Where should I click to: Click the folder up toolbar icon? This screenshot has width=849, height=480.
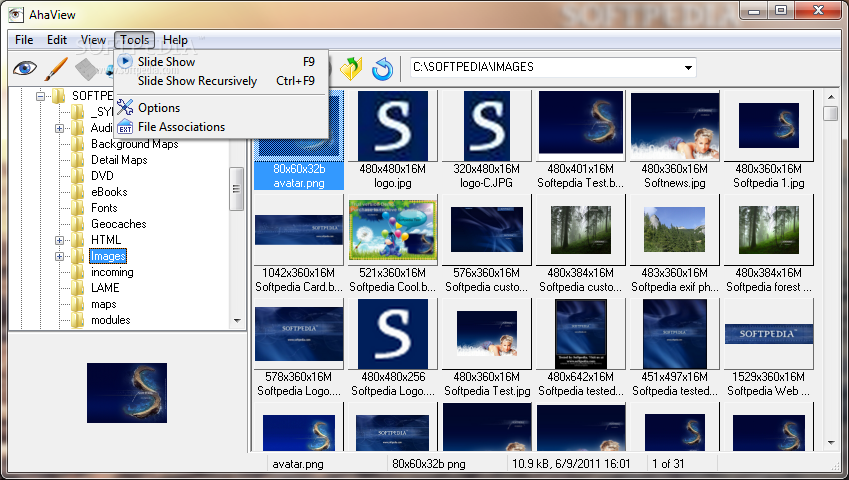[x=351, y=69]
